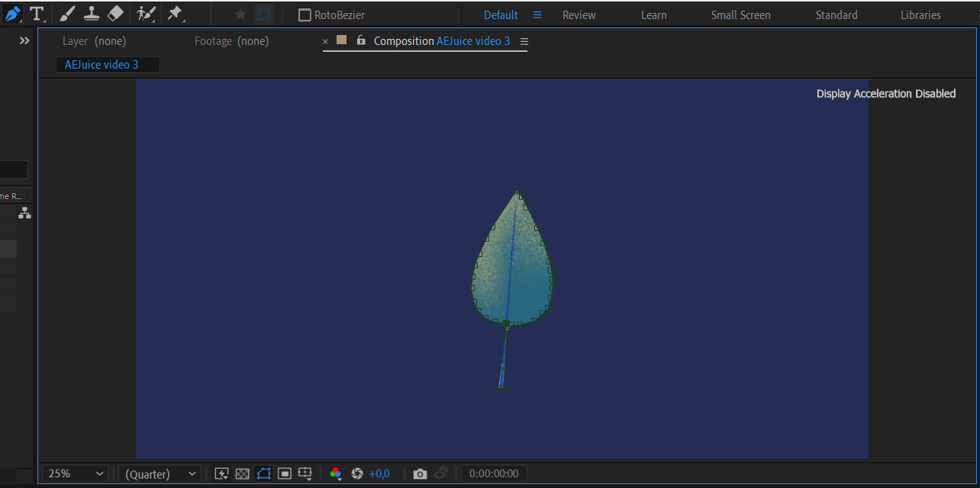
Task: Open the 25% magnification dropdown
Action: coord(75,474)
